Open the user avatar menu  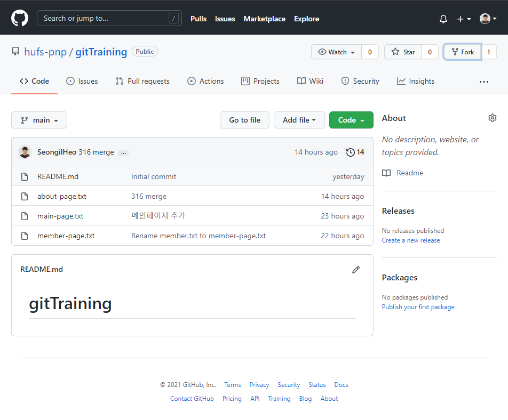coord(488,19)
